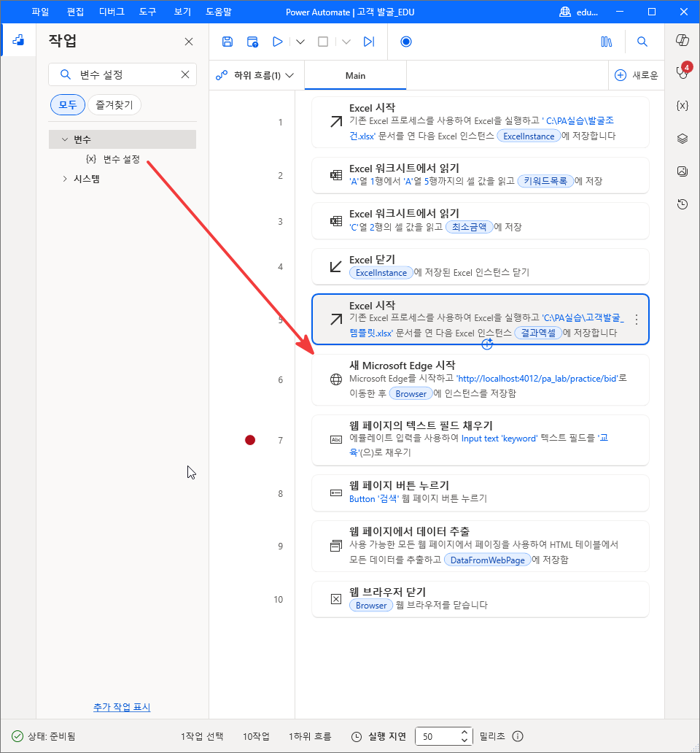Viewport: 700px width, 753px height.
Task: Save the flow with the Save icon
Action: tap(227, 42)
